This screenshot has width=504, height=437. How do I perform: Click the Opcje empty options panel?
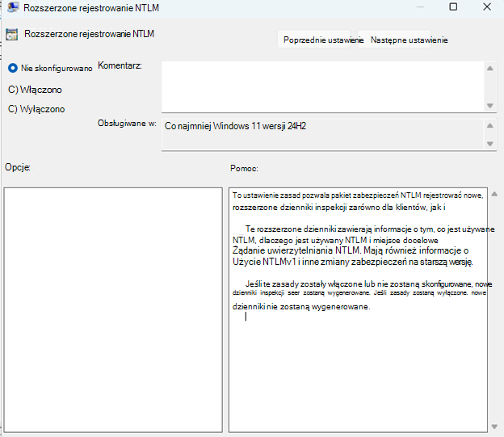[x=113, y=310]
